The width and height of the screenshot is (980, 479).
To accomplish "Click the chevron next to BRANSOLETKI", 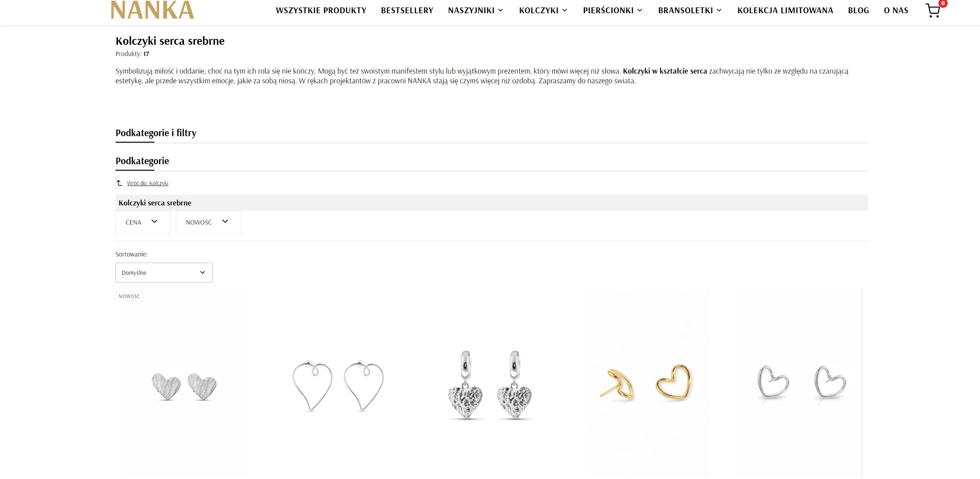I will point(719,11).
